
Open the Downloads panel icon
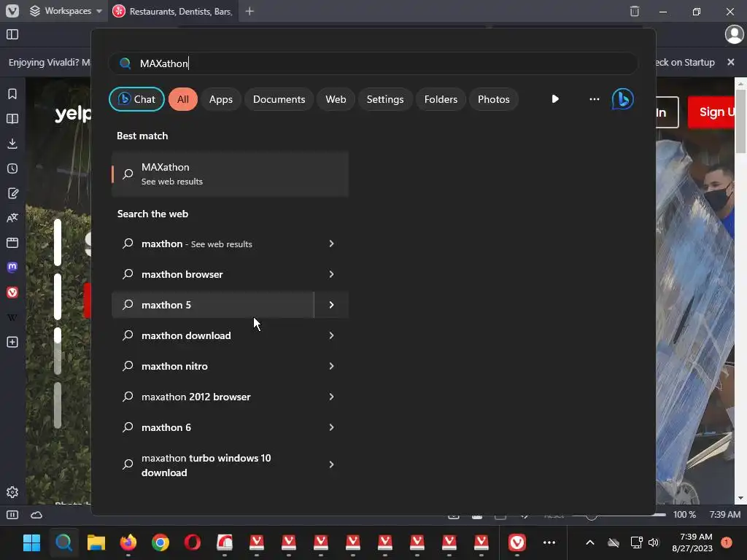[x=12, y=144]
